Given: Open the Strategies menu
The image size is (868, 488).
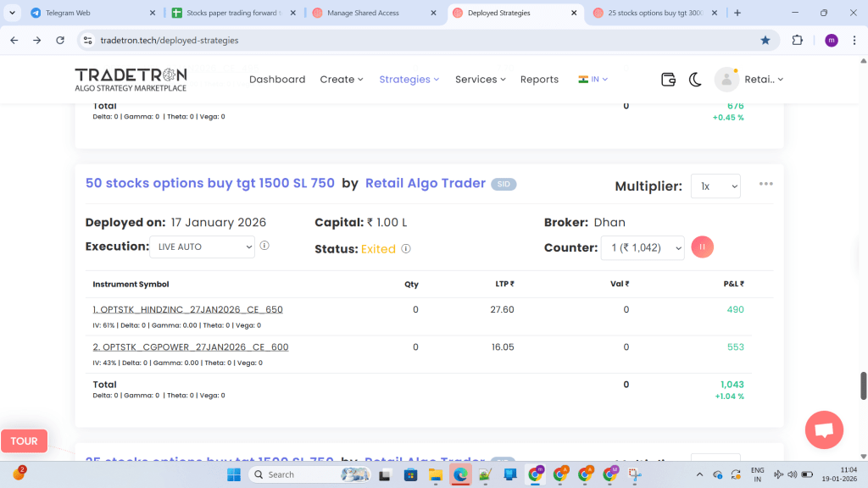Looking at the screenshot, I should tap(409, 79).
